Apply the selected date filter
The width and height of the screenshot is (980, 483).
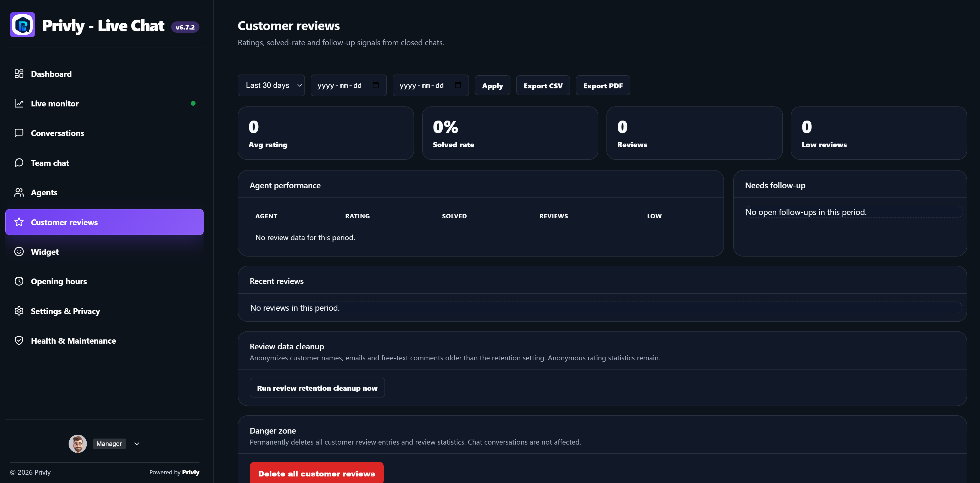492,86
